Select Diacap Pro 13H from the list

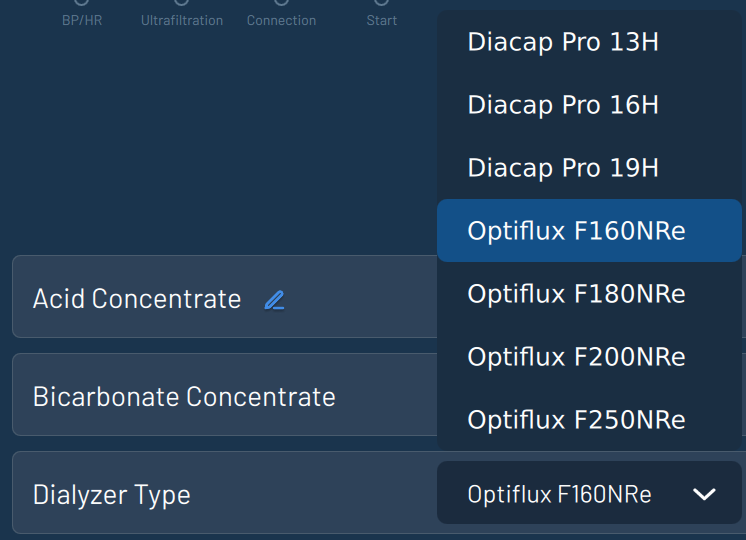pyautogui.click(x=563, y=43)
